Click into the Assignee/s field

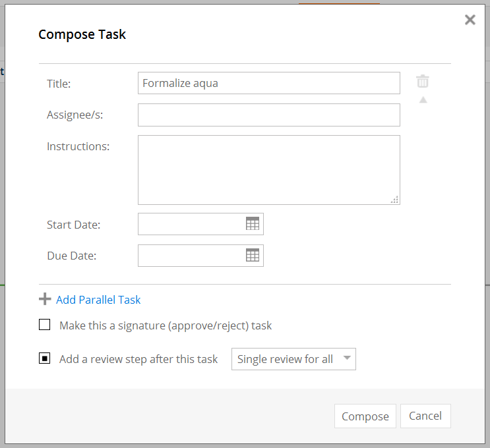tap(269, 115)
